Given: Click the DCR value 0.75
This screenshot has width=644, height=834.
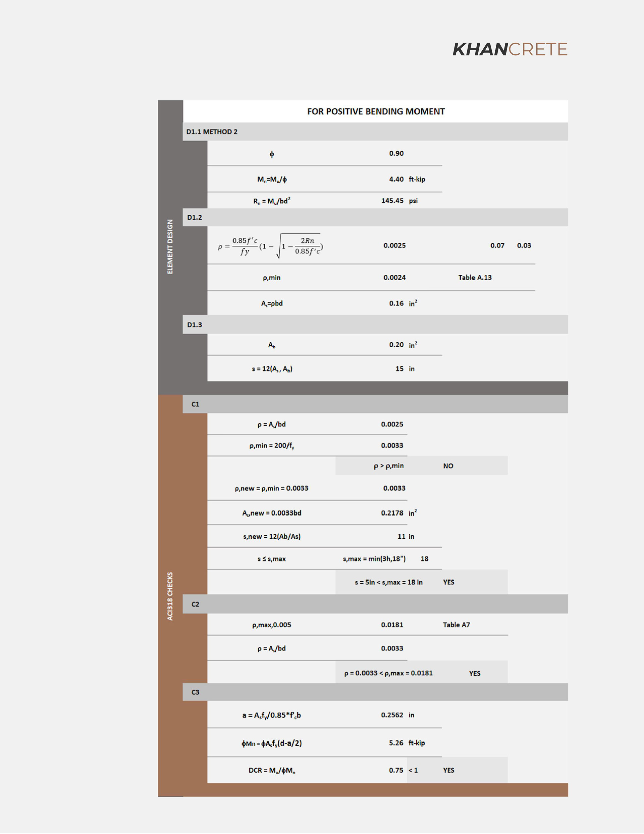Looking at the screenshot, I should [x=396, y=770].
